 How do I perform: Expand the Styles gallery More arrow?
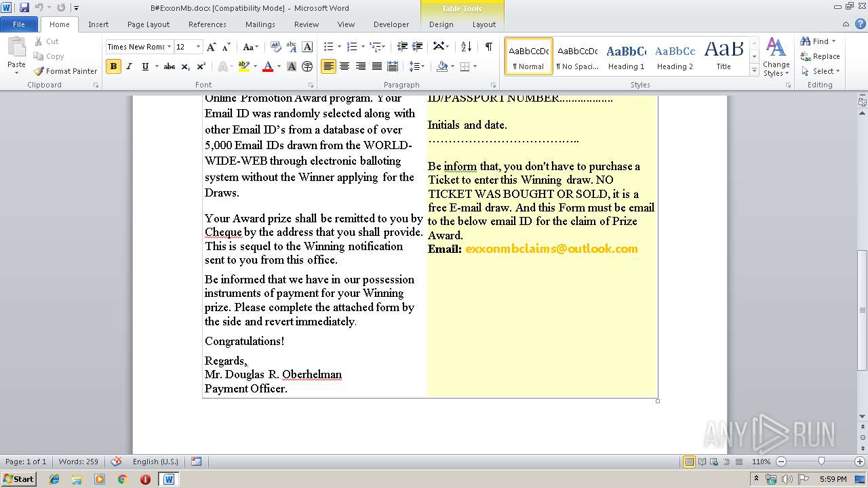point(754,70)
